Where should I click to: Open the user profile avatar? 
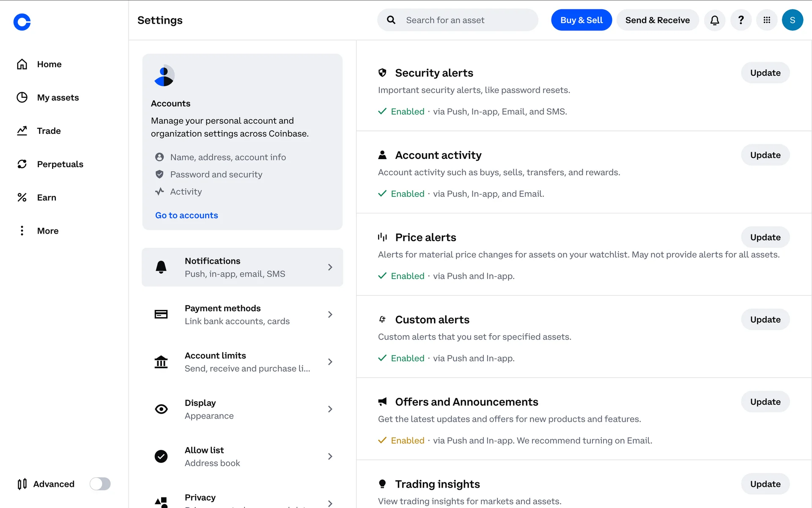(792, 20)
